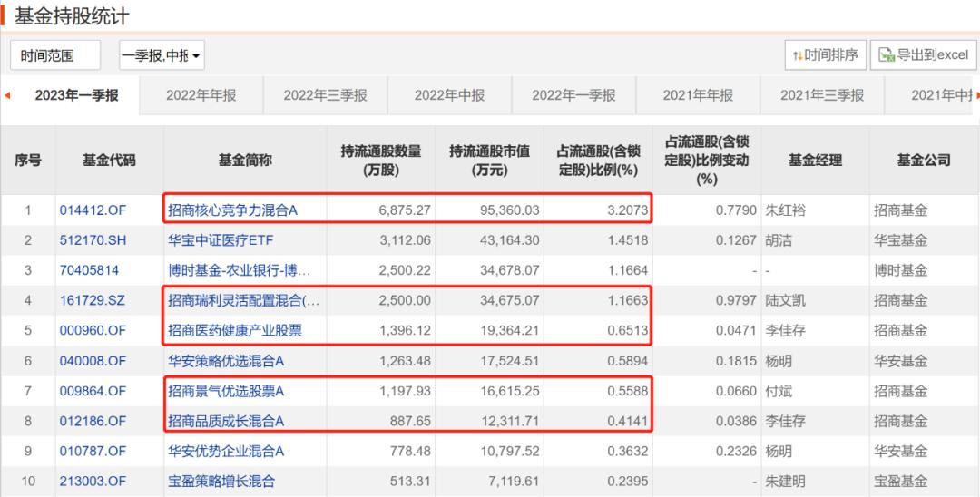Click fund manager 朱建明
Image resolution: width=980 pixels, height=497 pixels.
point(786,482)
